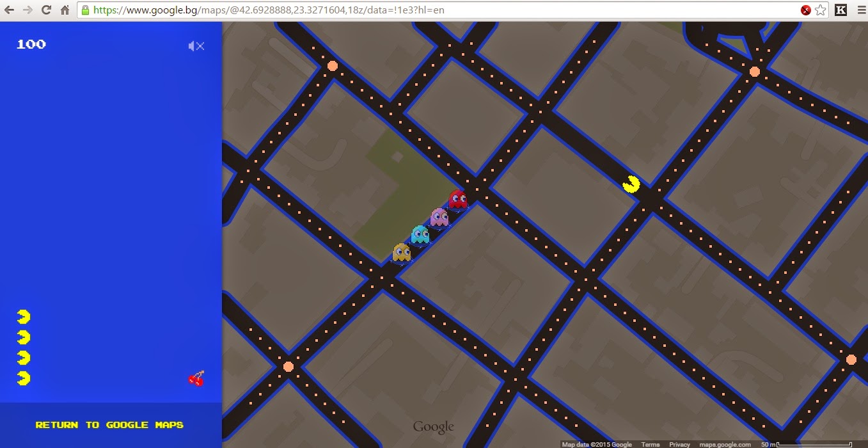Go forward with the browser forward arrow
This screenshot has width=868, height=448.
click(x=28, y=10)
